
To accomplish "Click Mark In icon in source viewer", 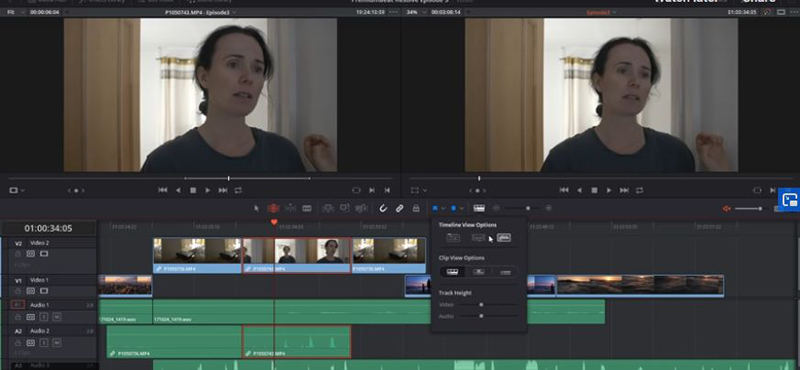I will 372,190.
